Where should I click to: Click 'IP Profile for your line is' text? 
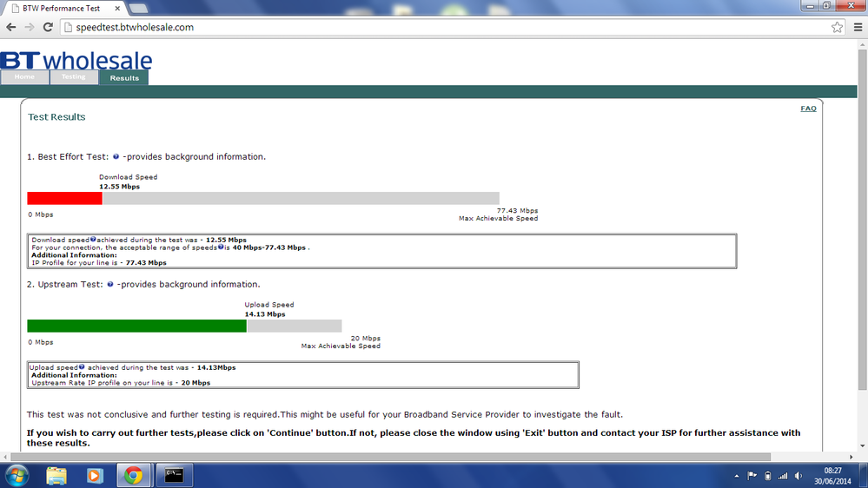coord(76,263)
